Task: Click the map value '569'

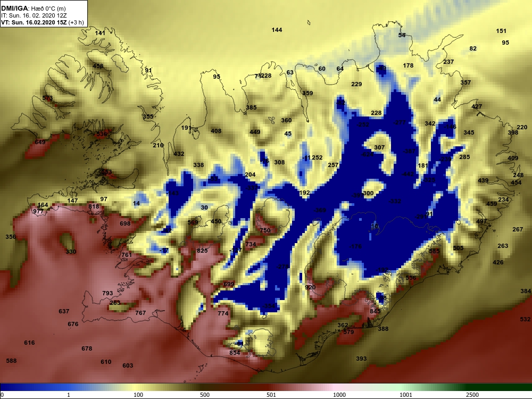Action: coord(193,222)
